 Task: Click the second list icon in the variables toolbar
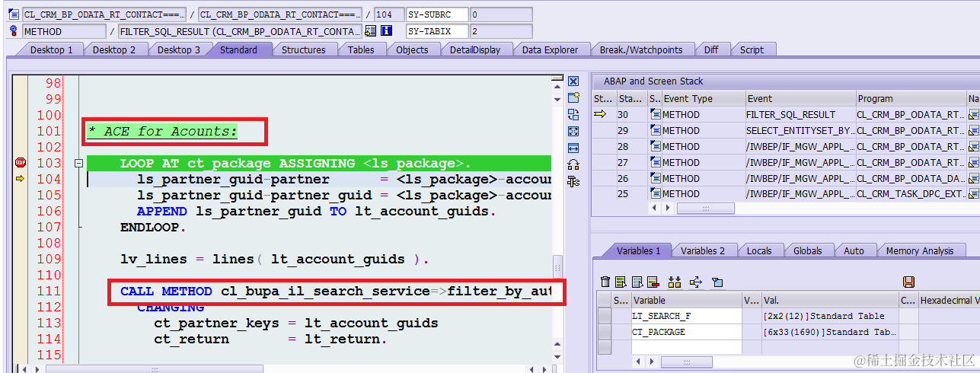pyautogui.click(x=636, y=282)
